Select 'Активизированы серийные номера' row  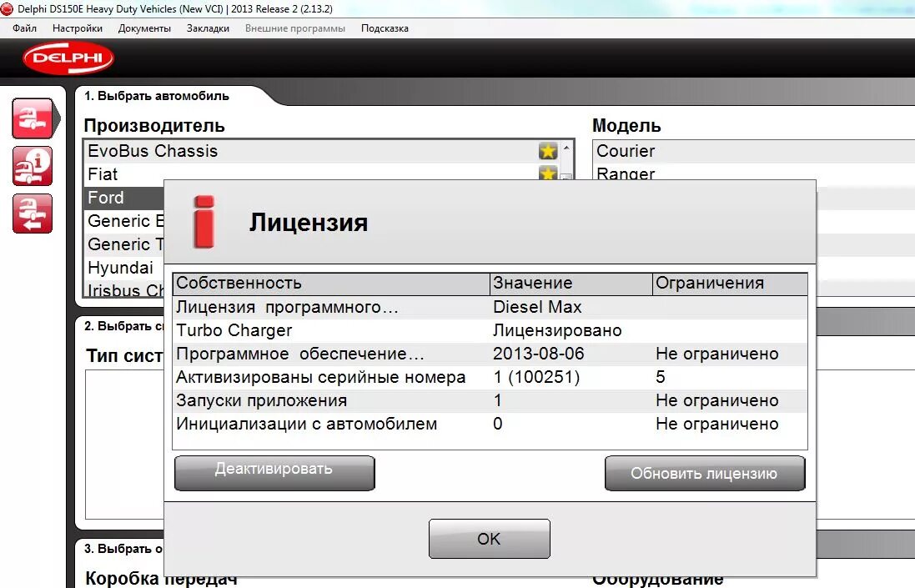click(490, 378)
